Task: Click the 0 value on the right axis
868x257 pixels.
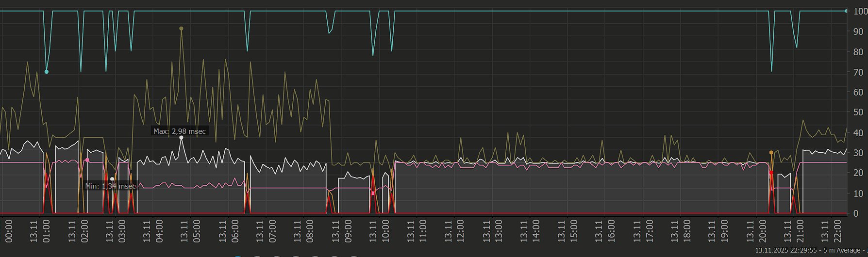Action: pyautogui.click(x=857, y=213)
